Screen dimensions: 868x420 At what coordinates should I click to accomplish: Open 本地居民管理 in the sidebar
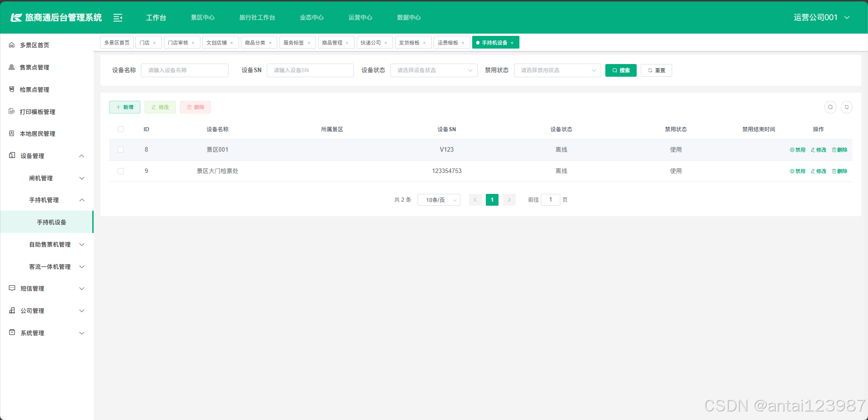(x=47, y=133)
